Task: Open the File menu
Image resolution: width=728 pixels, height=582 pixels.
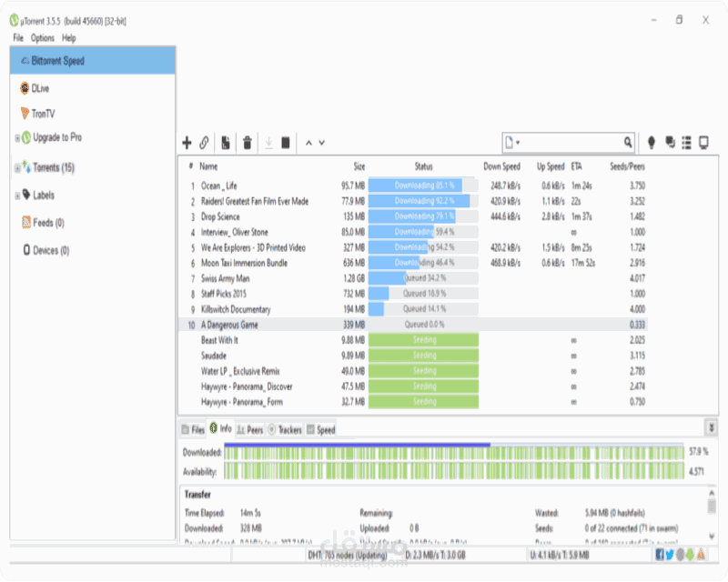Action: [18, 38]
